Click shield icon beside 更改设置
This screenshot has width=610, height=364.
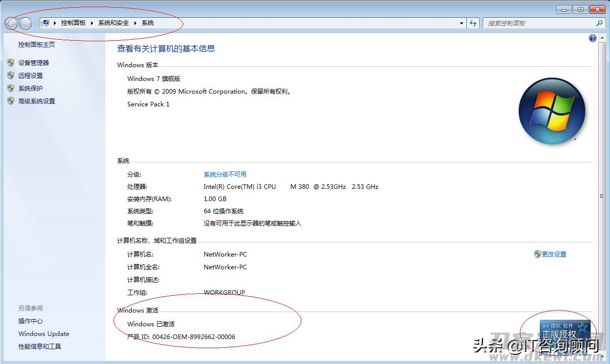coord(538,255)
